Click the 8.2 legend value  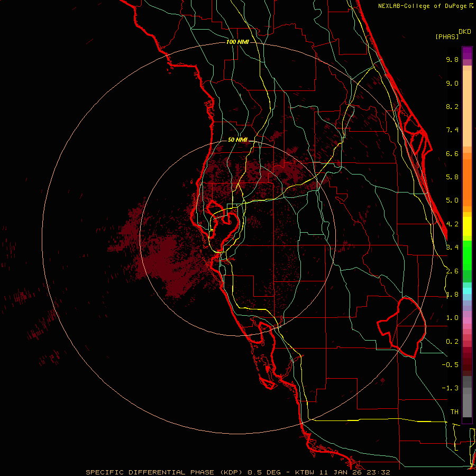pos(452,106)
